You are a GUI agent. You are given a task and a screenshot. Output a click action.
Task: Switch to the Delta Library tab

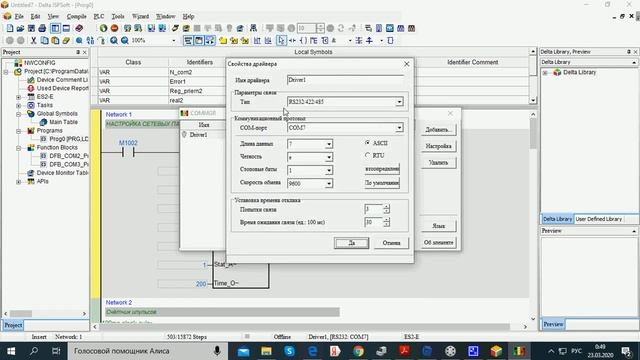point(557,219)
